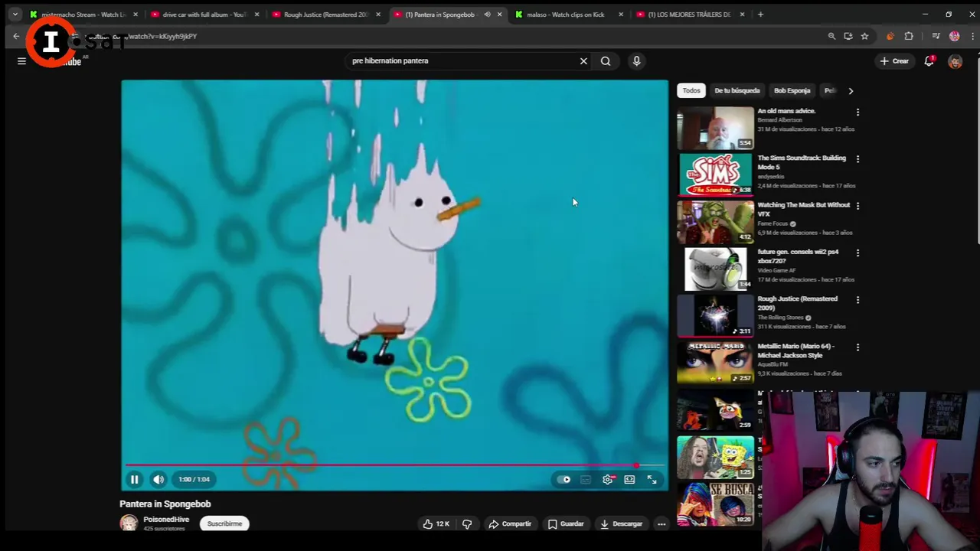Mute the video using the speaker icon

click(158, 480)
